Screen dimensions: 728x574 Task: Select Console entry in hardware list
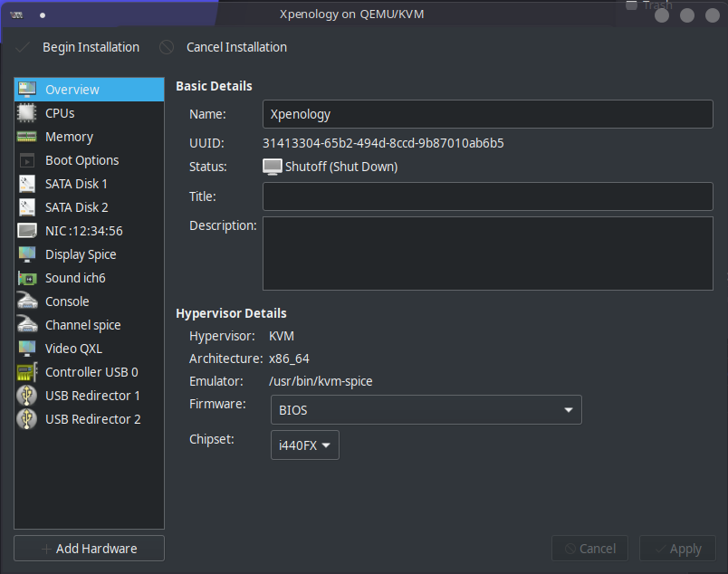click(89, 301)
